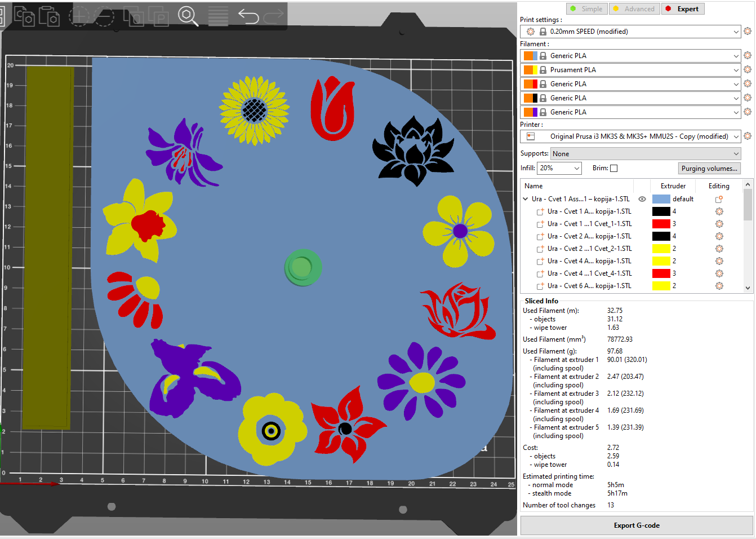Open the Prusament PLA filament dropdown
This screenshot has height=539, width=756.
coord(630,70)
